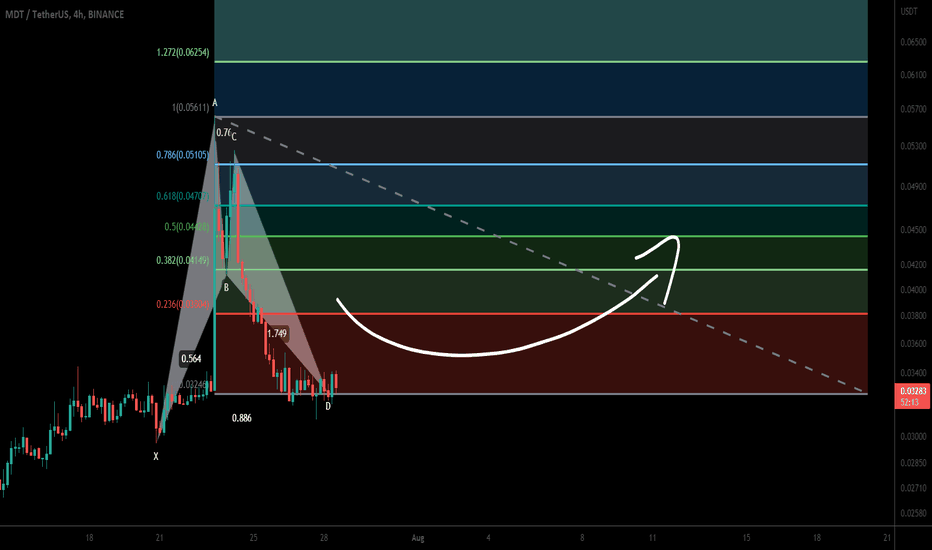Click the 8 date on time axis

coord(582,538)
